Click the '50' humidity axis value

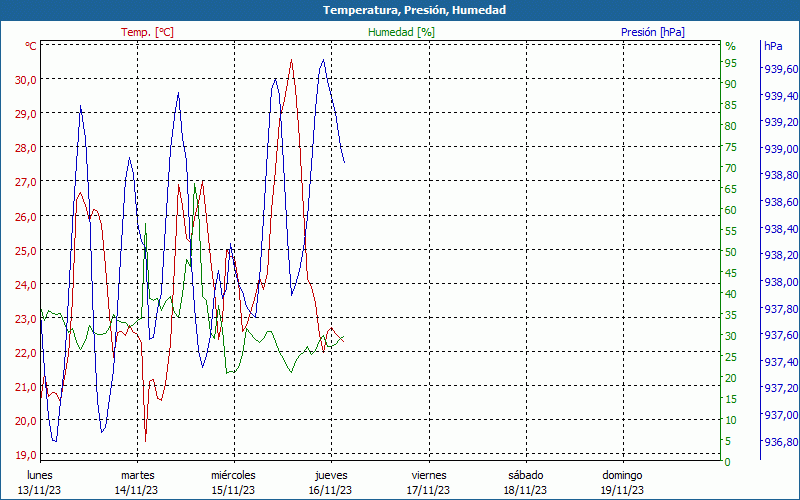pyautogui.click(x=731, y=252)
